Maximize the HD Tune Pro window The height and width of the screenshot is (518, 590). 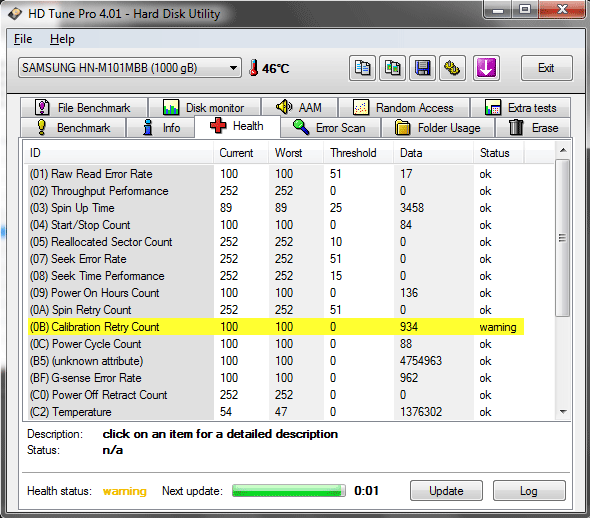point(525,9)
